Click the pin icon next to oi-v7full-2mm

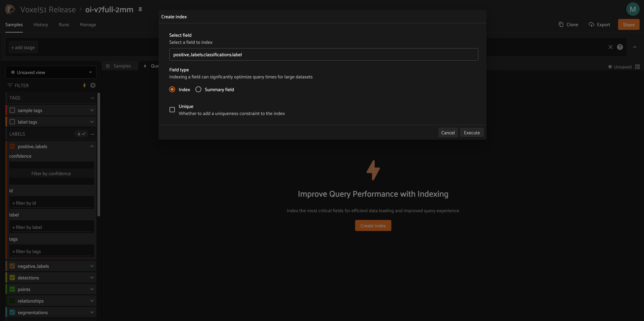coord(140,10)
